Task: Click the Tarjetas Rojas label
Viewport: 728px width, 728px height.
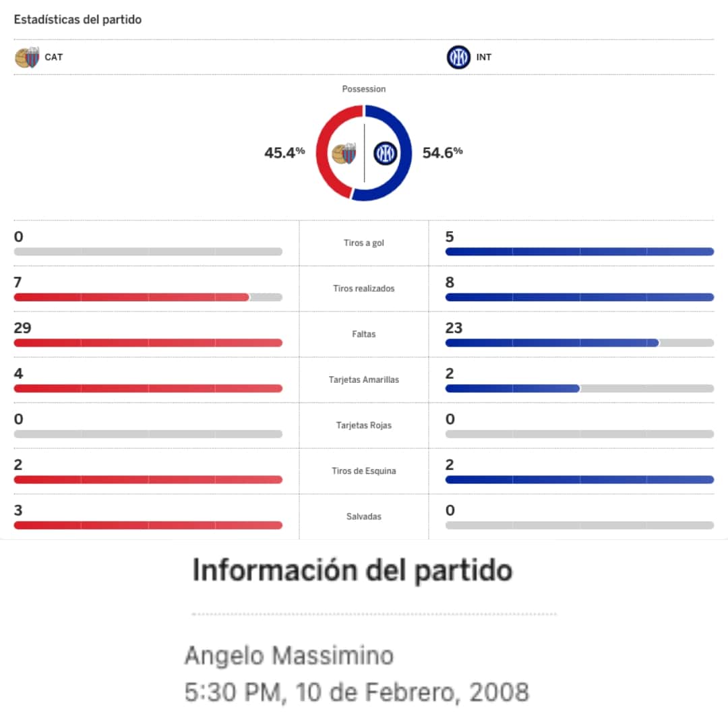Action: point(364,425)
